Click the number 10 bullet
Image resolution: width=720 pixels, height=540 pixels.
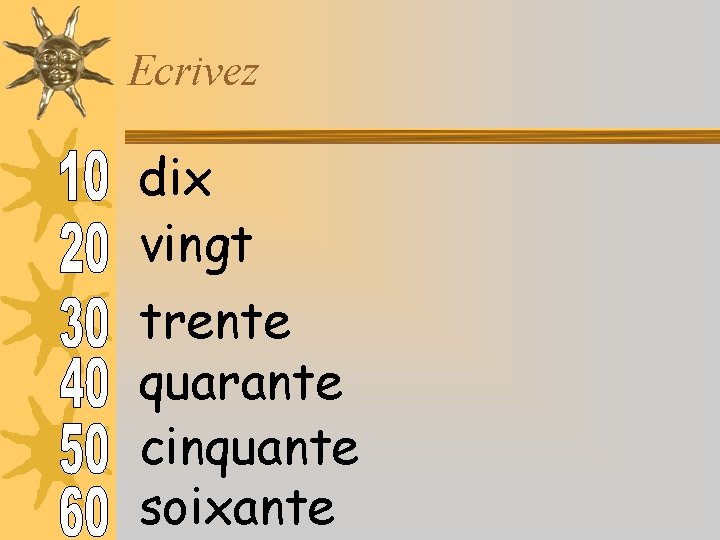pos(84,176)
